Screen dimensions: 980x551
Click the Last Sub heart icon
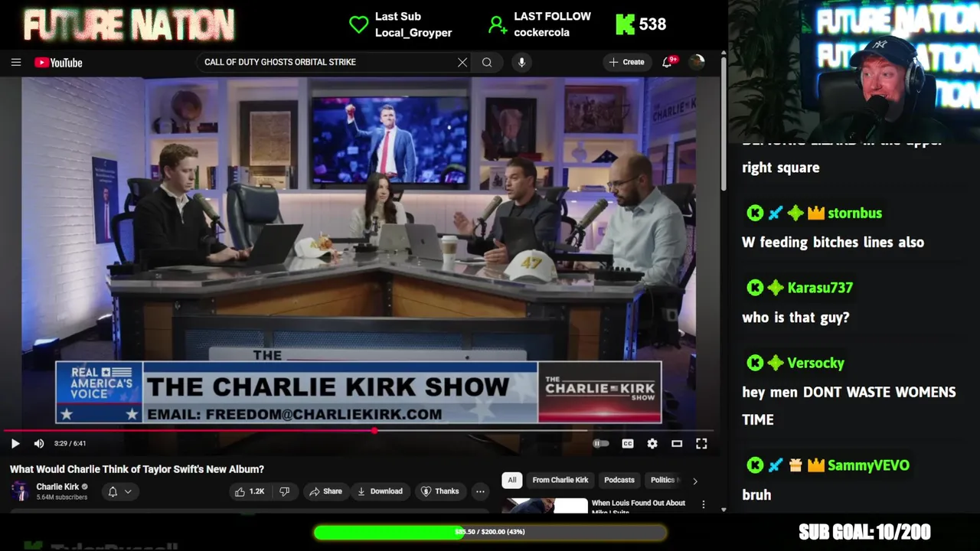click(358, 24)
